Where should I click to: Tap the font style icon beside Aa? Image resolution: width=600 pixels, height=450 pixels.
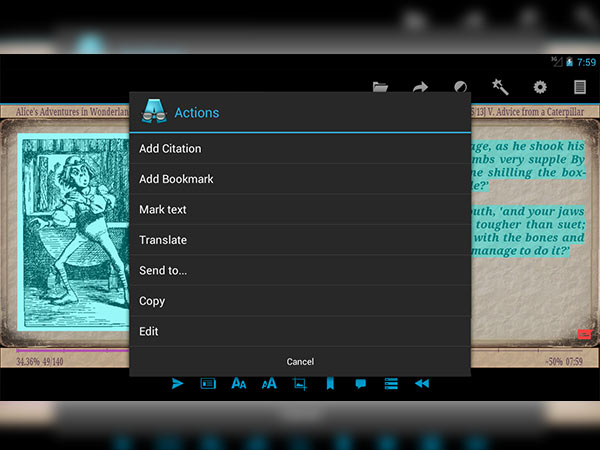[269, 383]
